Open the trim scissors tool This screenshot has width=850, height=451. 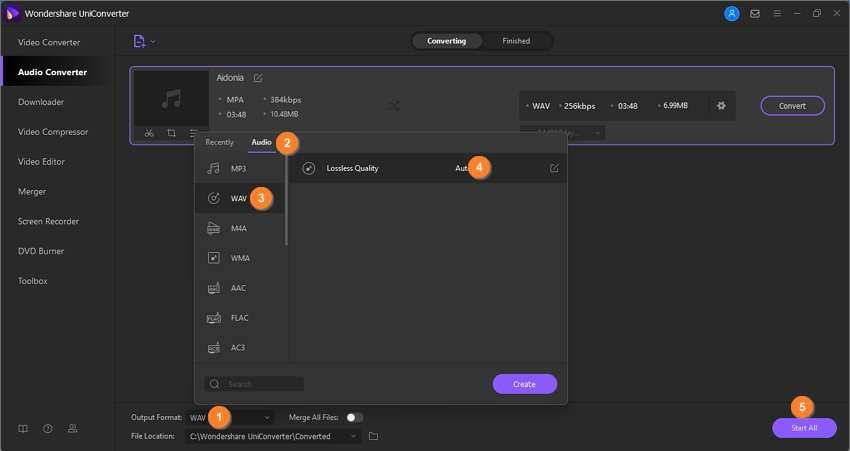click(x=149, y=133)
